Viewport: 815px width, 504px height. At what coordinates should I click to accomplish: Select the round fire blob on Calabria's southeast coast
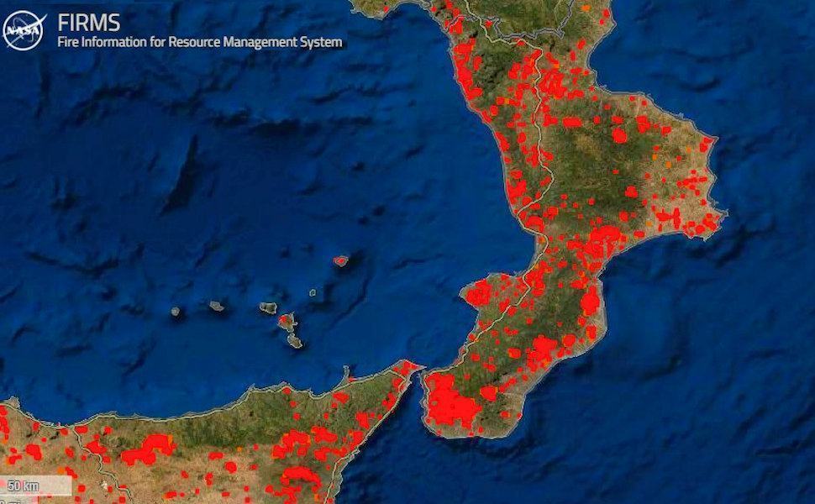click(x=591, y=302)
